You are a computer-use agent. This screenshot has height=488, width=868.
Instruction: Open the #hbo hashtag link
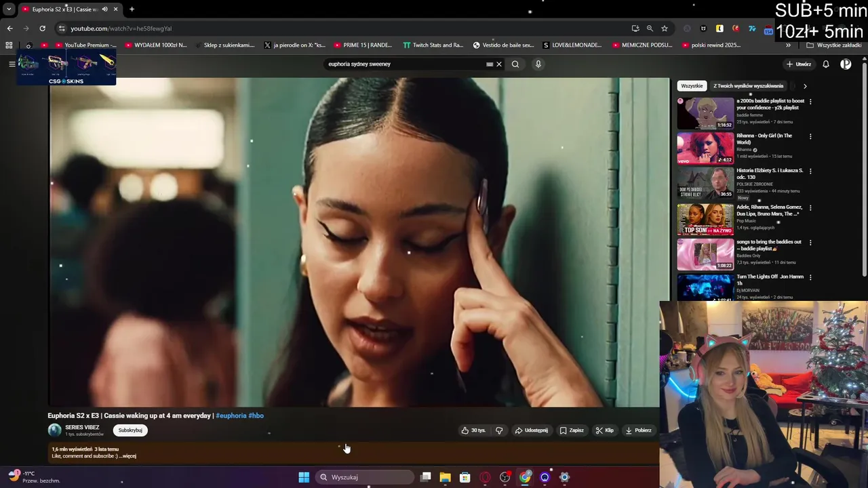(256, 415)
